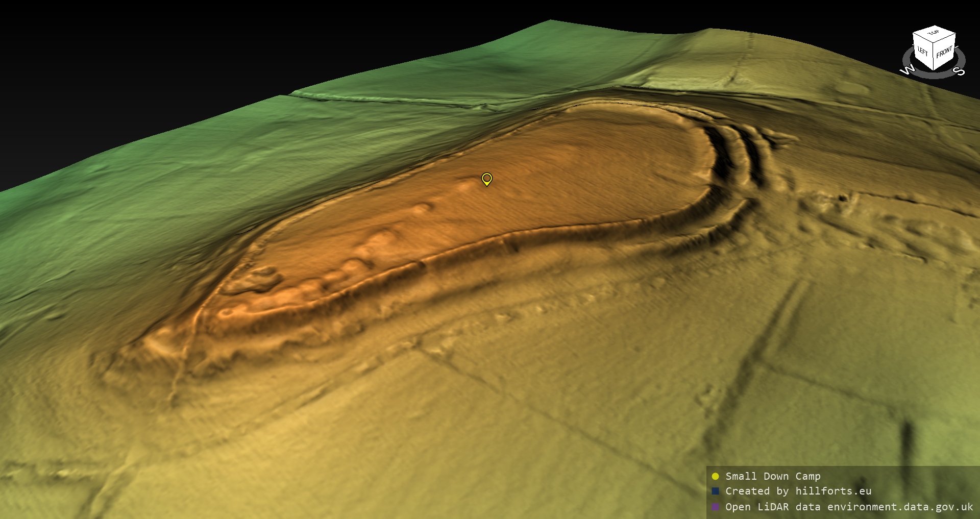Switch to FRONT view on the cube
The image size is (980, 519).
[x=944, y=52]
